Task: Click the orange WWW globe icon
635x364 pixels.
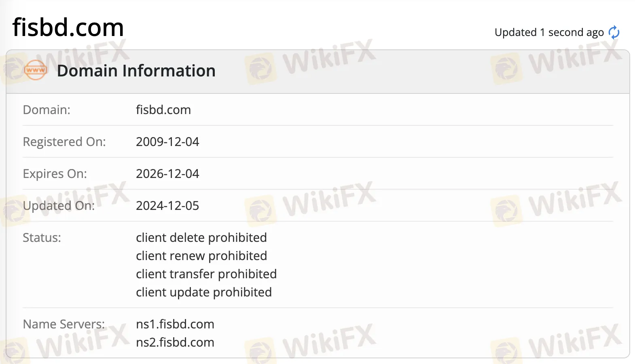Action: pyautogui.click(x=35, y=70)
